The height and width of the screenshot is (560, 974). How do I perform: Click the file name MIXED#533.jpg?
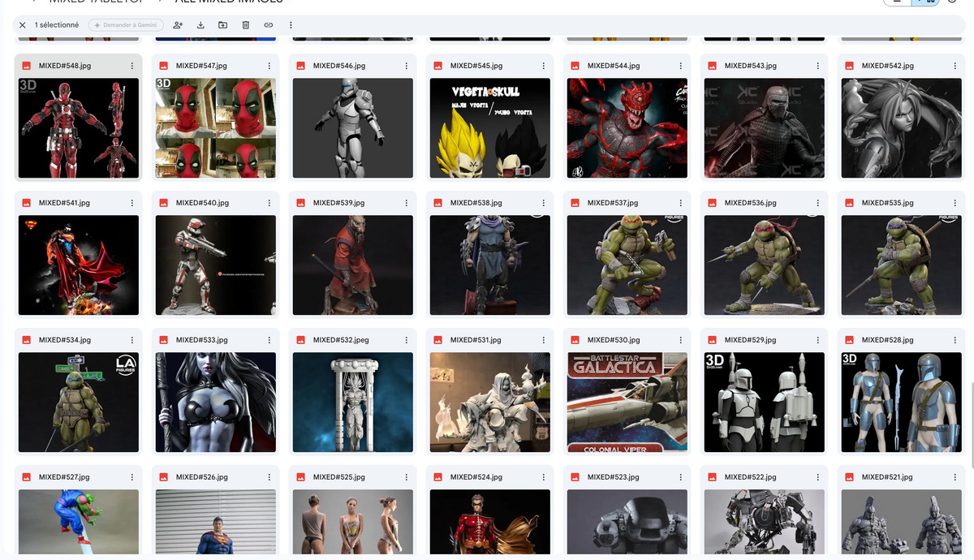point(202,340)
